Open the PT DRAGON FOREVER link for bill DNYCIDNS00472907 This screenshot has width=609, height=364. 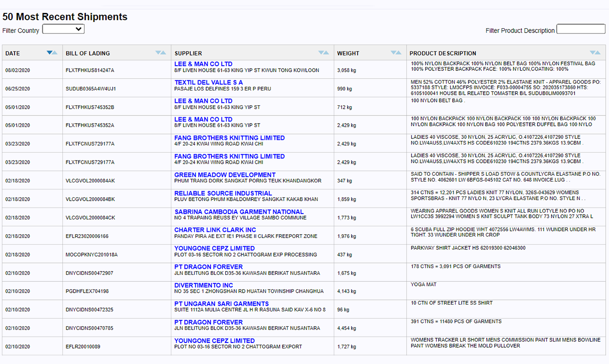pos(209,267)
